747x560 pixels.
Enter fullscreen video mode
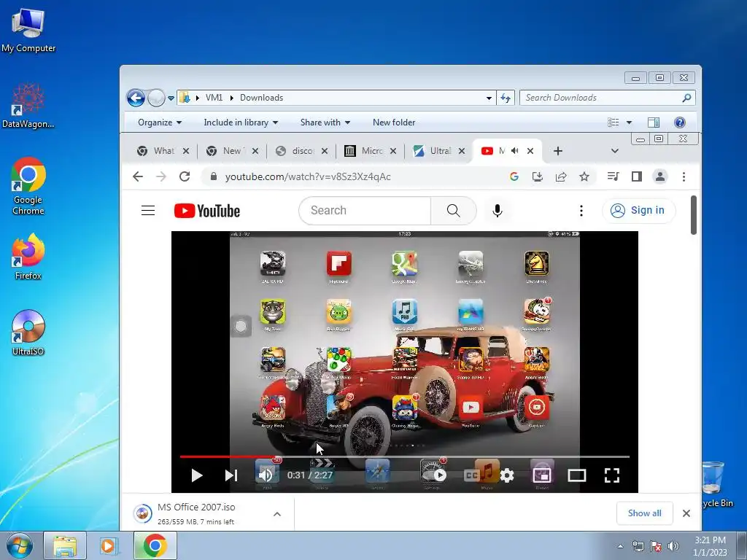point(612,475)
